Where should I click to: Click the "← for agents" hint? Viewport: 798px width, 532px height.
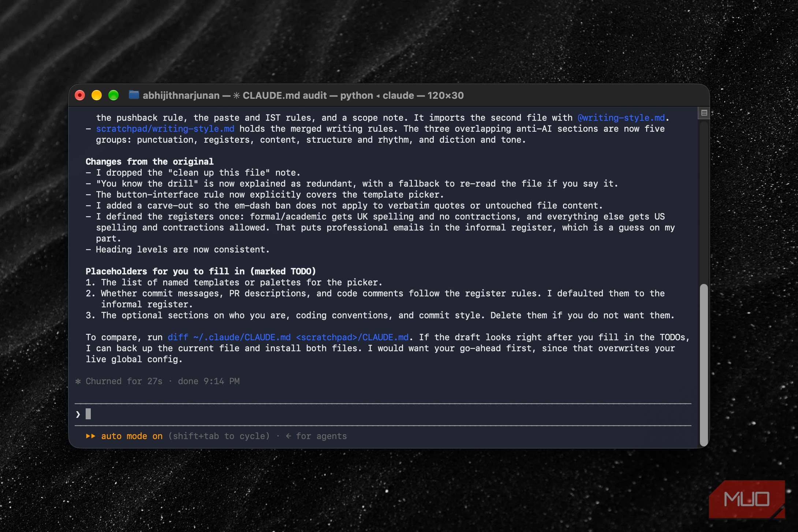tap(316, 436)
